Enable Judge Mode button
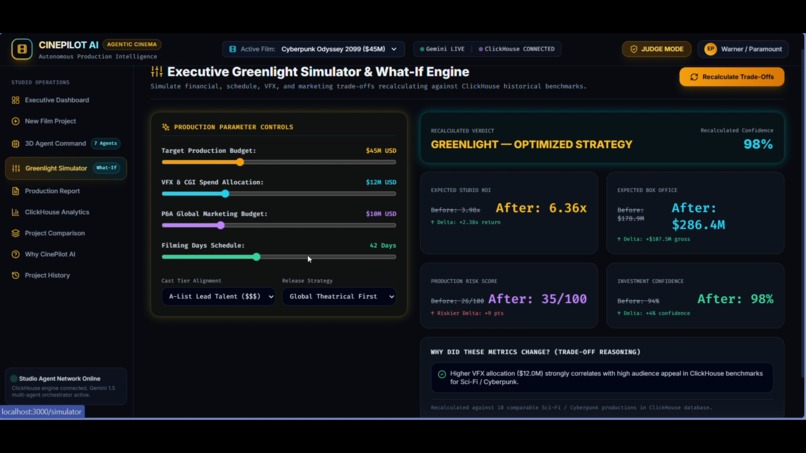Screen dimensions: 806x453 click(x=656, y=49)
